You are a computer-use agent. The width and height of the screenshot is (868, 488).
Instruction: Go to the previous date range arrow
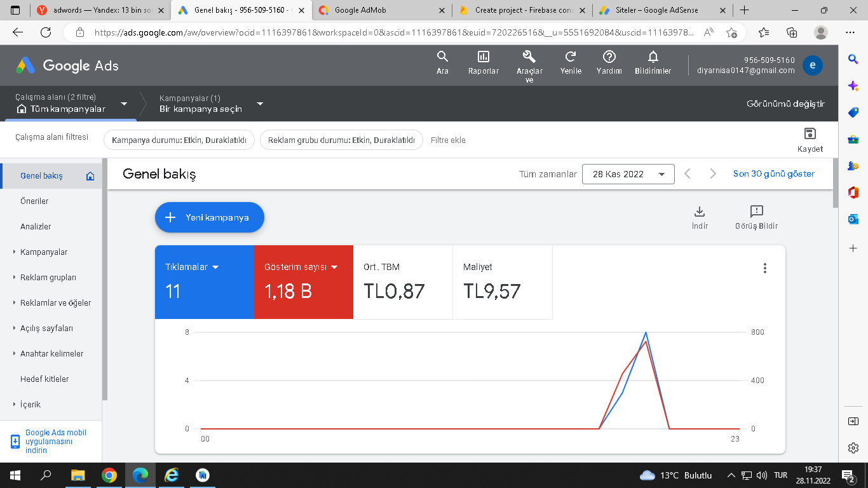pyautogui.click(x=688, y=173)
